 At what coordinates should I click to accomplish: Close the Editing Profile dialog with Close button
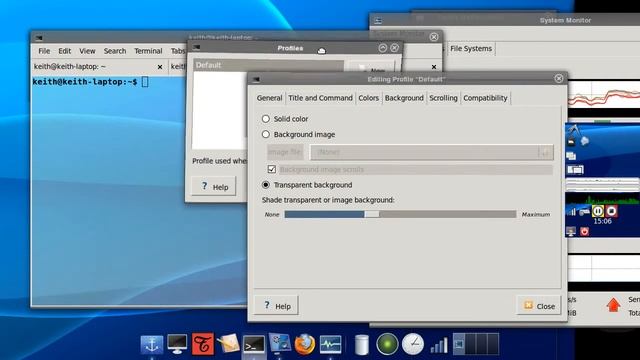point(539,305)
